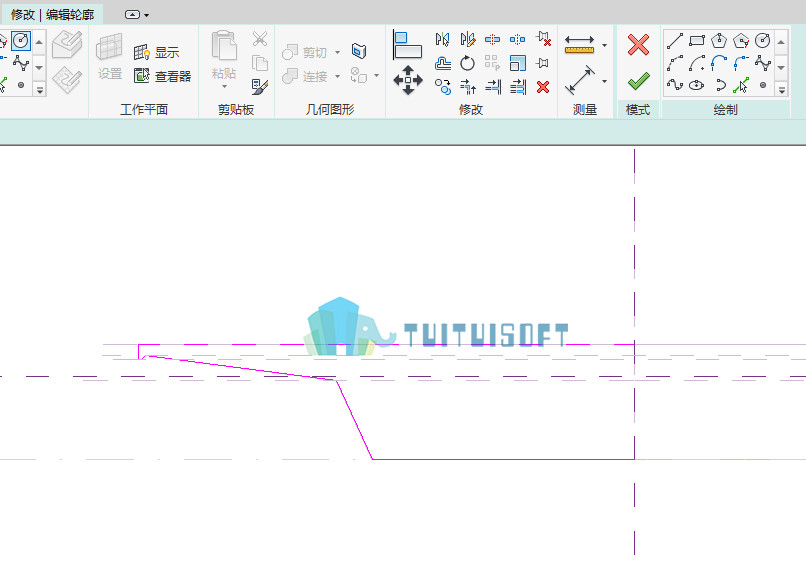Select the Fillet Arc tool
The width and height of the screenshot is (806, 562).
pyautogui.click(x=741, y=63)
